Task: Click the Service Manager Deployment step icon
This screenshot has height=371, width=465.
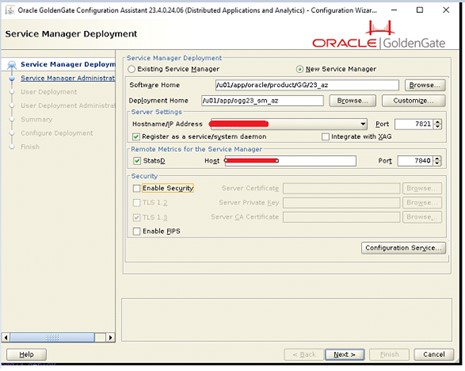Action: tap(12, 64)
